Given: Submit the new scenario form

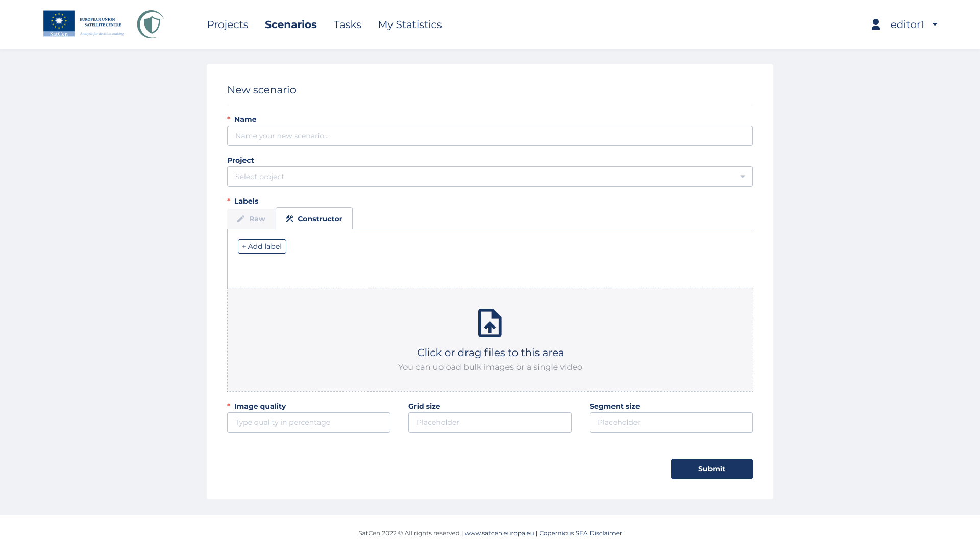Looking at the screenshot, I should pyautogui.click(x=712, y=469).
